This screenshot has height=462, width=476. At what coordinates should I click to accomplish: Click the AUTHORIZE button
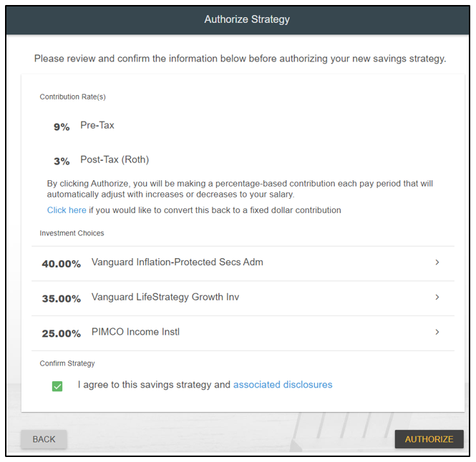click(x=429, y=439)
